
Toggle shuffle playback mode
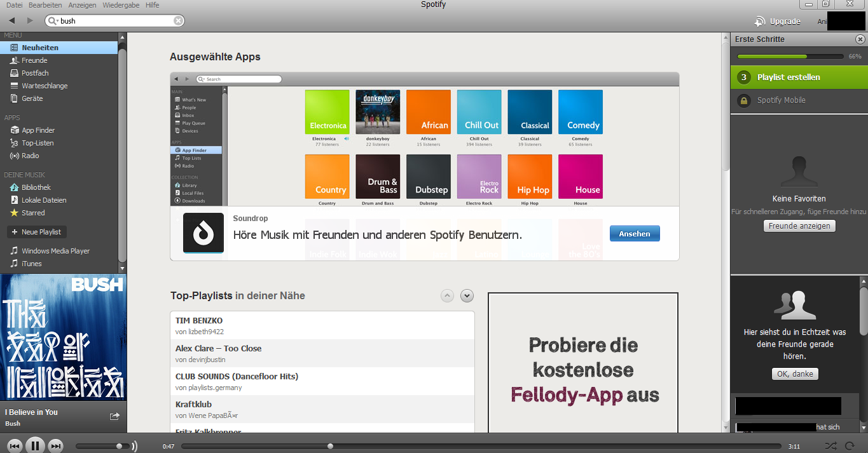coord(830,446)
